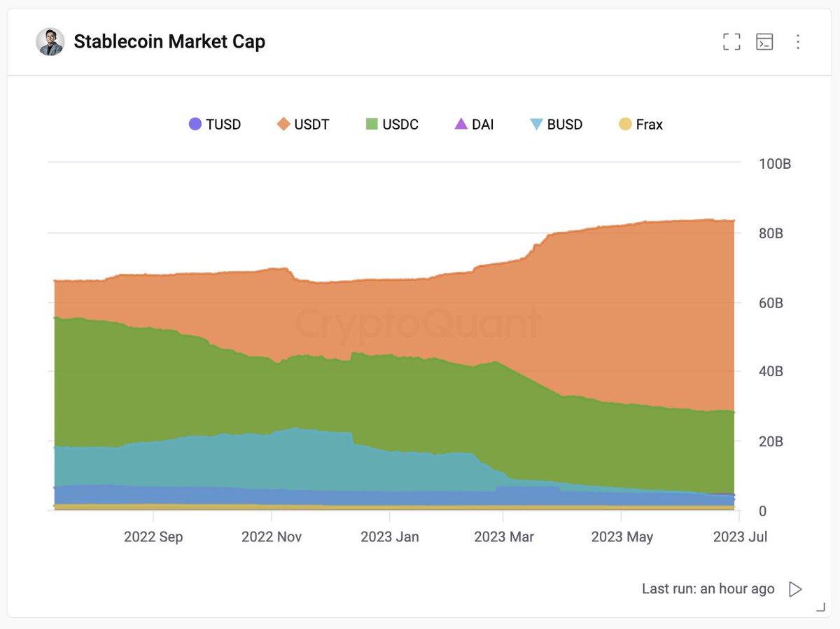Expand chart to fullscreen view

pos(731,42)
